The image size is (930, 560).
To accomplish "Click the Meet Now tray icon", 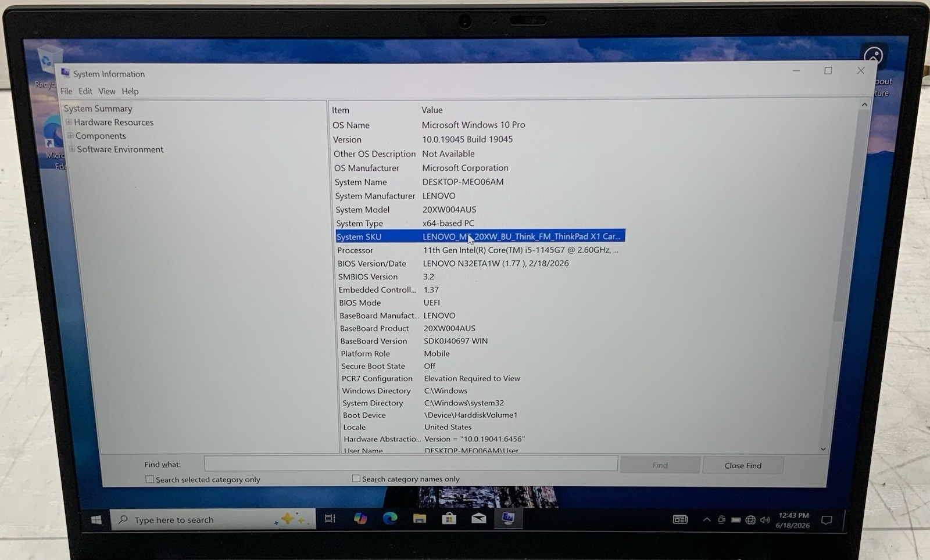I will (721, 520).
